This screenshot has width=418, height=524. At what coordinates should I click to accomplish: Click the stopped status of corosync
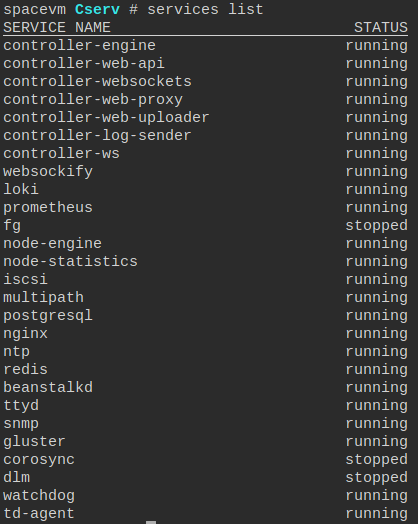coord(377,460)
